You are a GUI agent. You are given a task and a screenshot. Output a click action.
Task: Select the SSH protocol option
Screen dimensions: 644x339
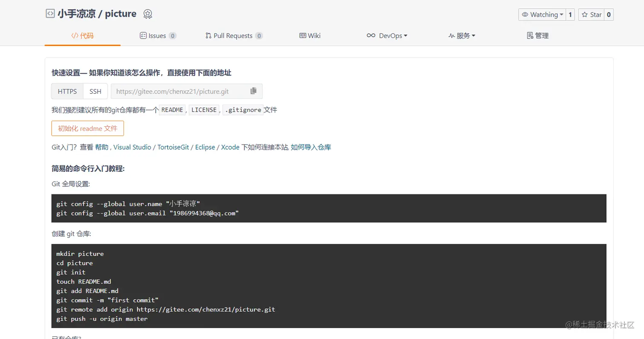click(95, 91)
